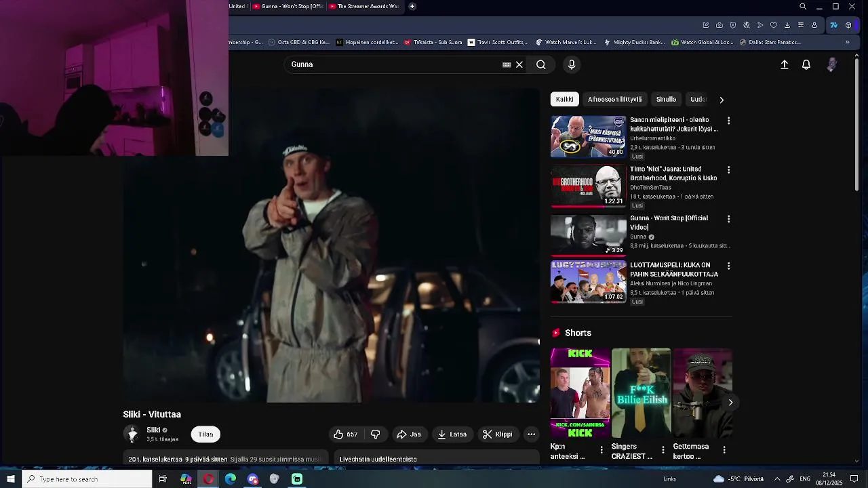
Task: Open a new browser tab with plus
Action: point(412,6)
